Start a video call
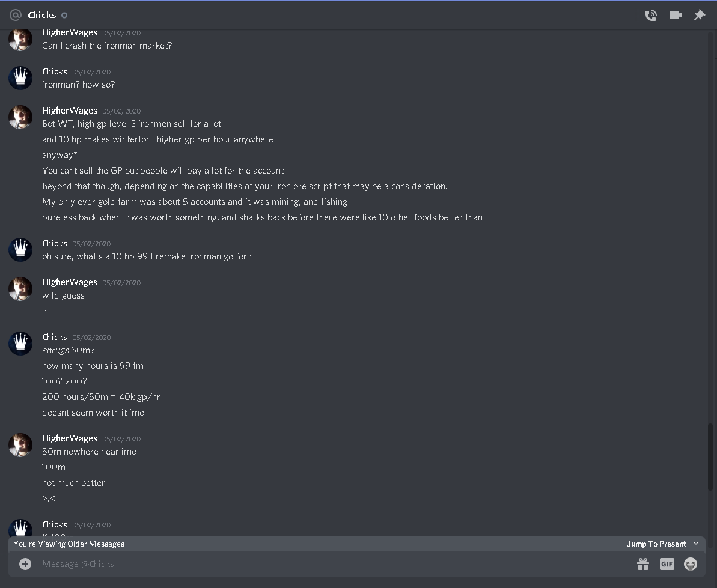Viewport: 717px width, 588px height. pos(676,15)
